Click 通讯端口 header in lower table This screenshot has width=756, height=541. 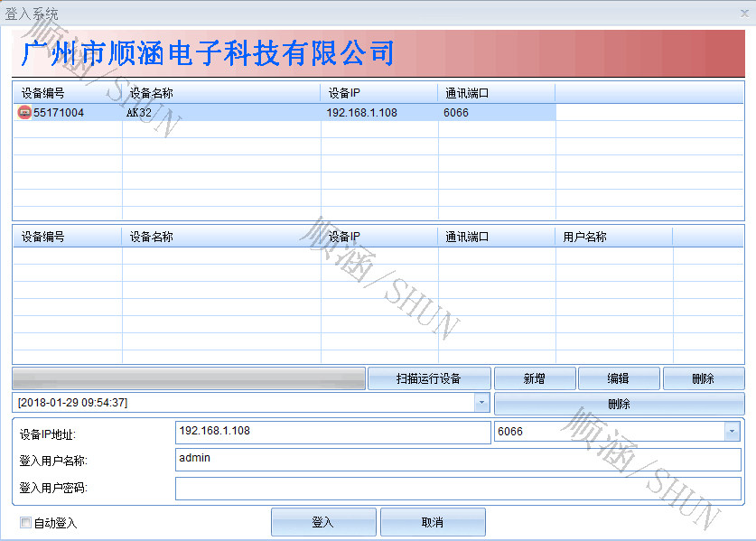click(497, 237)
